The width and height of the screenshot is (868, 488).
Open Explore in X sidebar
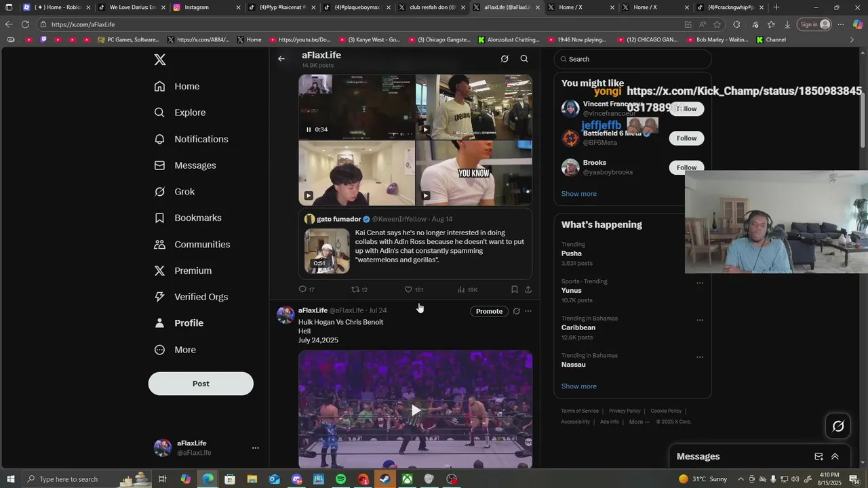180,113
